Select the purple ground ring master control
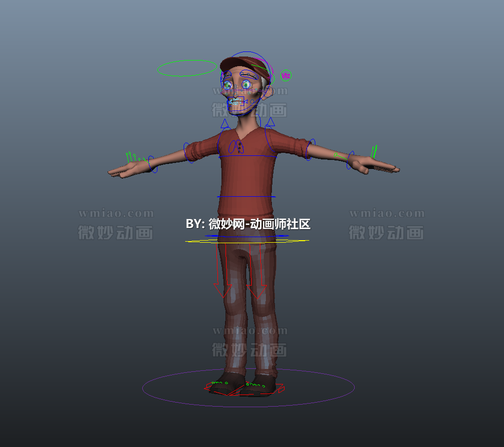 click(248, 405)
